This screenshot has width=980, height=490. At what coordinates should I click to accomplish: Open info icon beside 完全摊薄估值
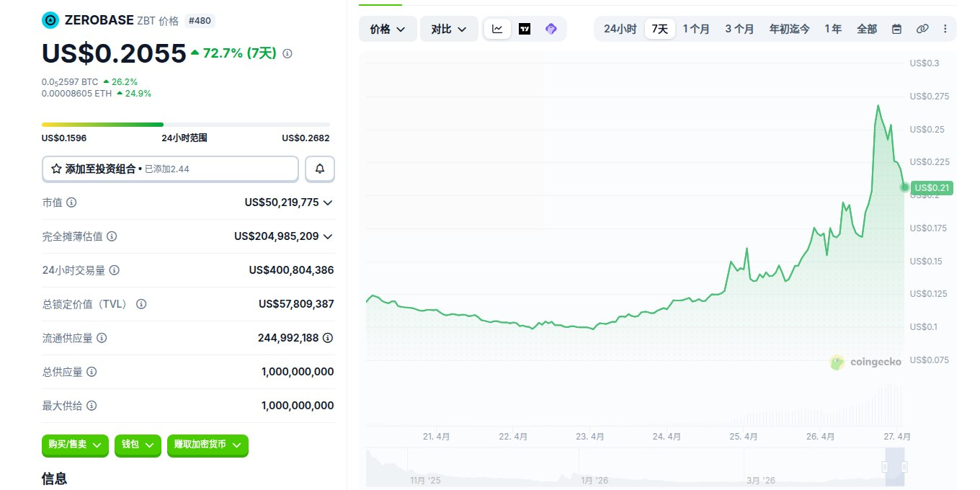[x=112, y=236]
